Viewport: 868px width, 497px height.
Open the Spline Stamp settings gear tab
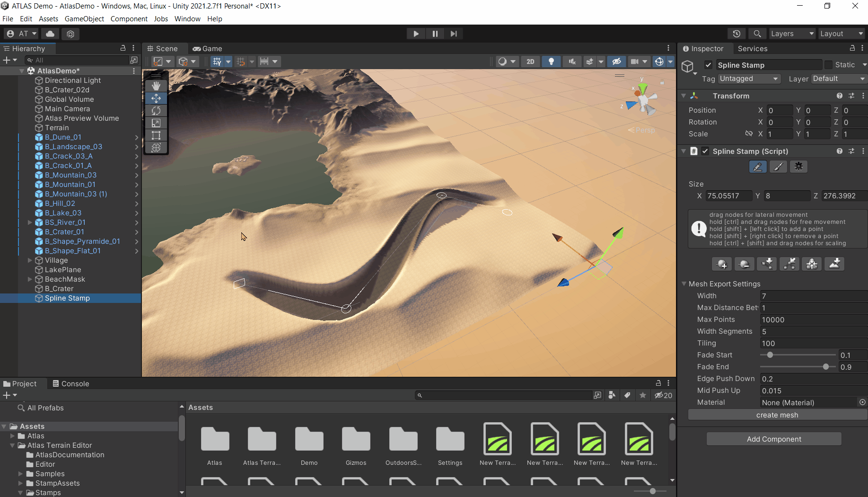(798, 166)
